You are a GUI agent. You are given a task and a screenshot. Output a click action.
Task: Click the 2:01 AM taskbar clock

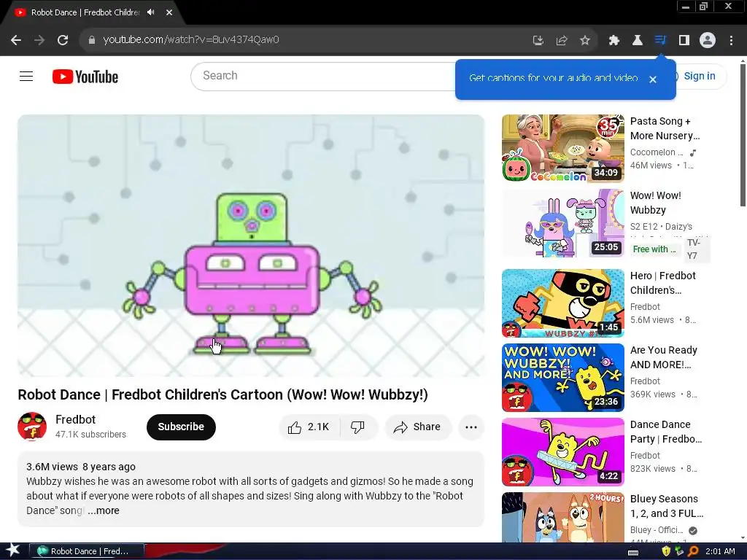click(x=720, y=551)
